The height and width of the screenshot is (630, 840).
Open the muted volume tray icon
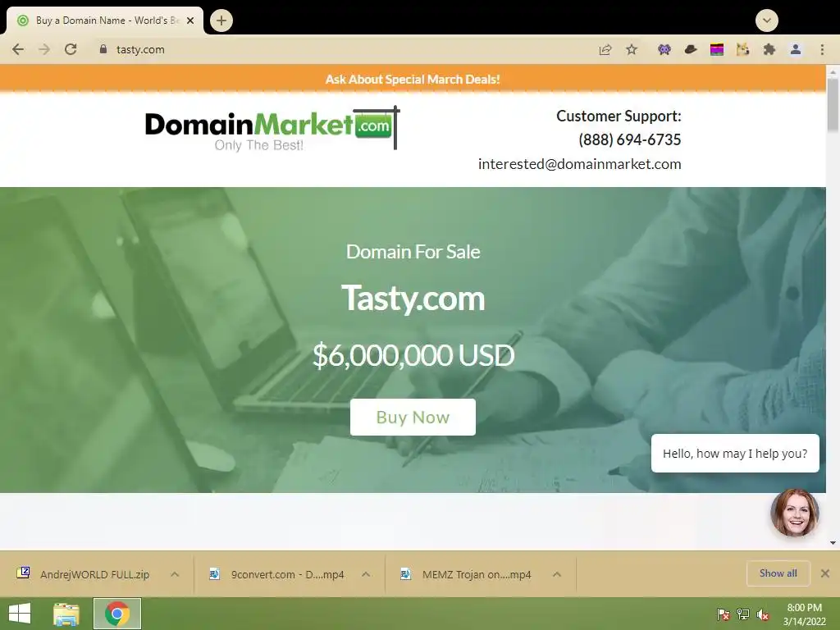[x=763, y=614]
